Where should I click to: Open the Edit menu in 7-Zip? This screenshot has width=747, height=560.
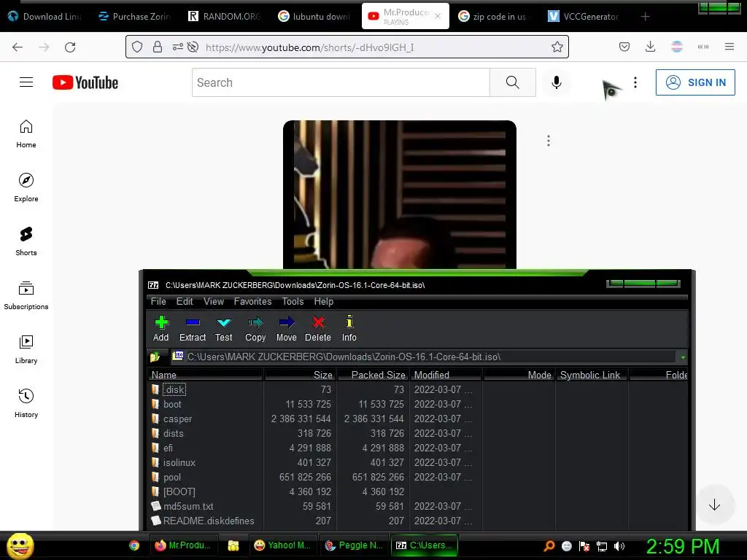(x=185, y=301)
